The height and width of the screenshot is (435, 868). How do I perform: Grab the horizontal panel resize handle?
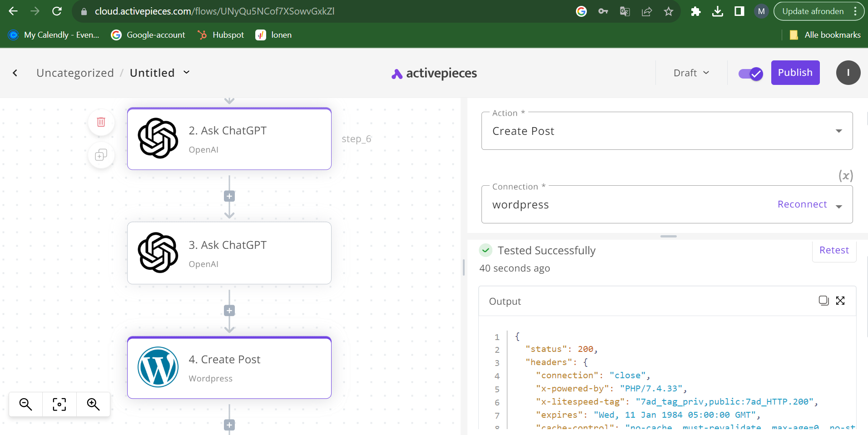coord(669,236)
